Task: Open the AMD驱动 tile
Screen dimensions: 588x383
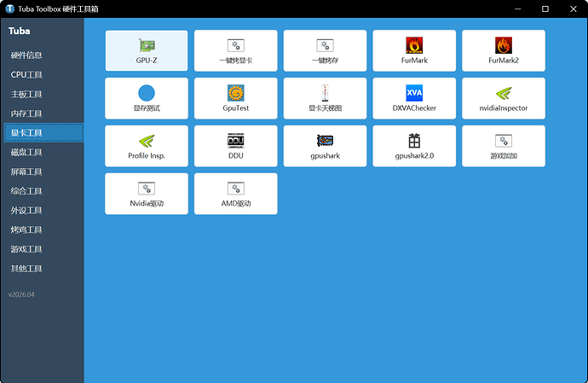Action: pos(235,194)
